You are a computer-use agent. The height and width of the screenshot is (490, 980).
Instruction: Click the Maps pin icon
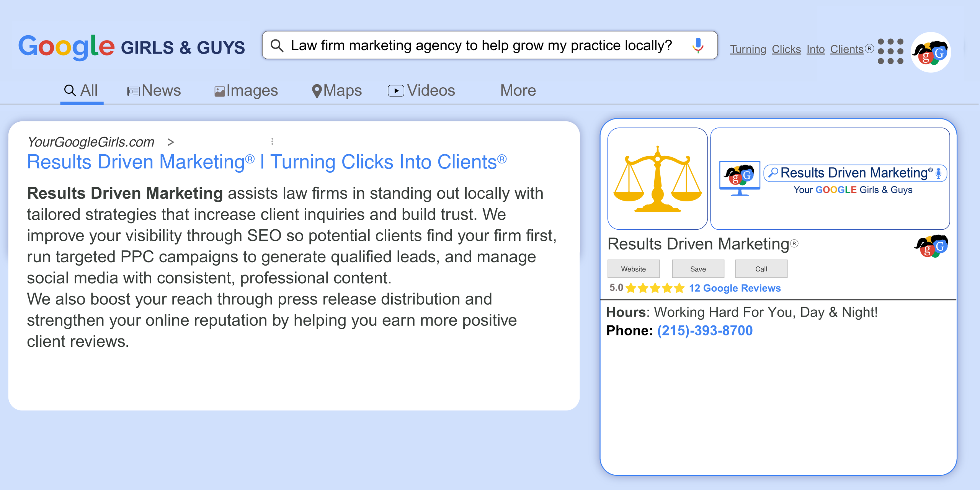317,91
